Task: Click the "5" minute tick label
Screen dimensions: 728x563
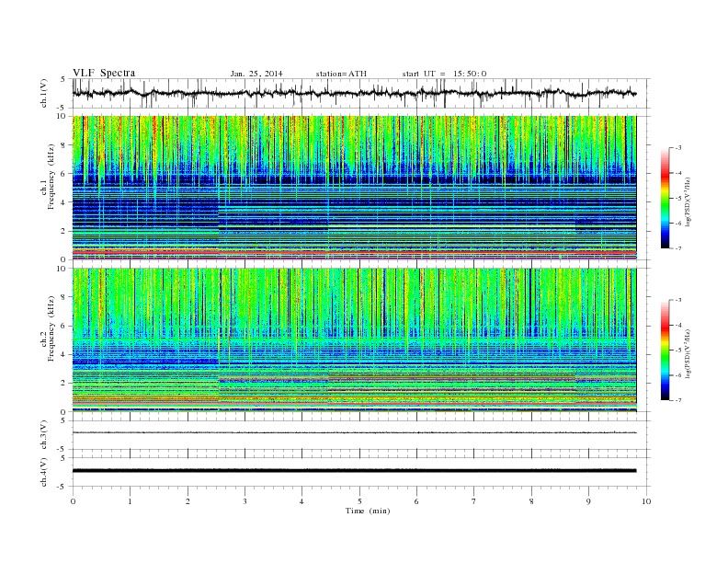Action: (x=359, y=501)
